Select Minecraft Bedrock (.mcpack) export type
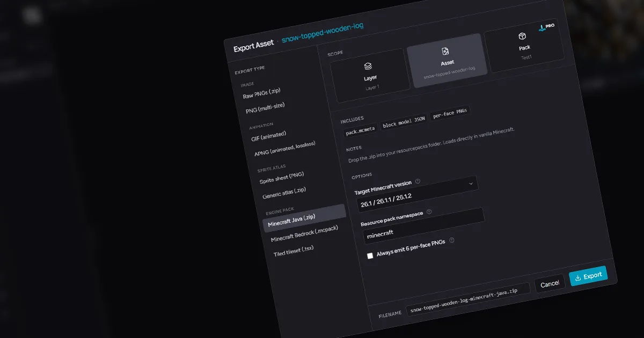The width and height of the screenshot is (644, 338). point(303,235)
